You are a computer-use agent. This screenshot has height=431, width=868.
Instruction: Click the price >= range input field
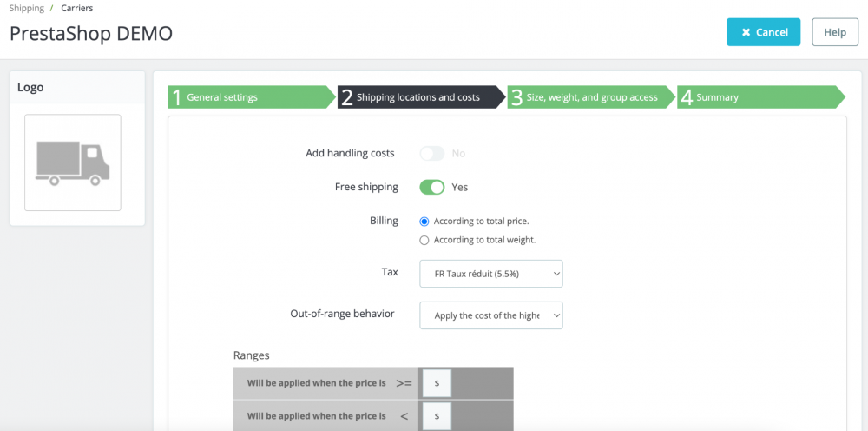point(437,383)
